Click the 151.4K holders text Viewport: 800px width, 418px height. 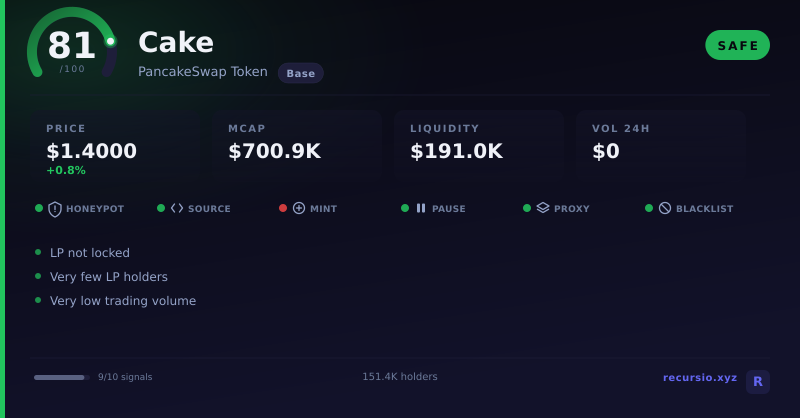(x=400, y=377)
